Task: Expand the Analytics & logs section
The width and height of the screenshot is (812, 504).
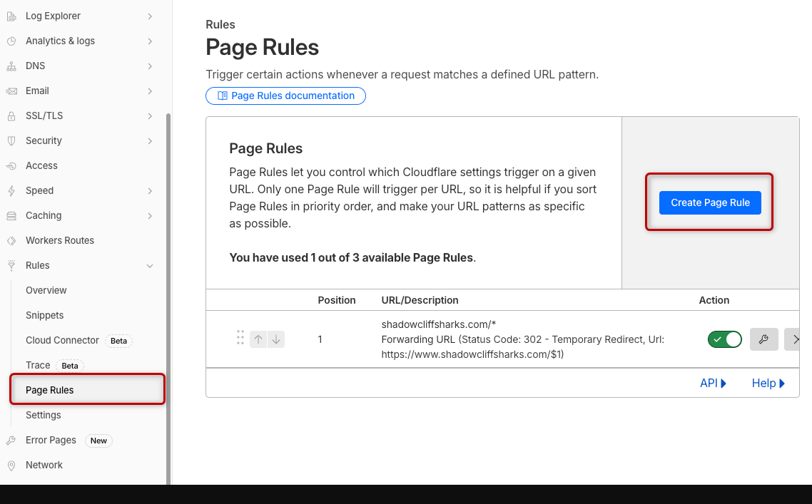Action: pyautogui.click(x=150, y=41)
